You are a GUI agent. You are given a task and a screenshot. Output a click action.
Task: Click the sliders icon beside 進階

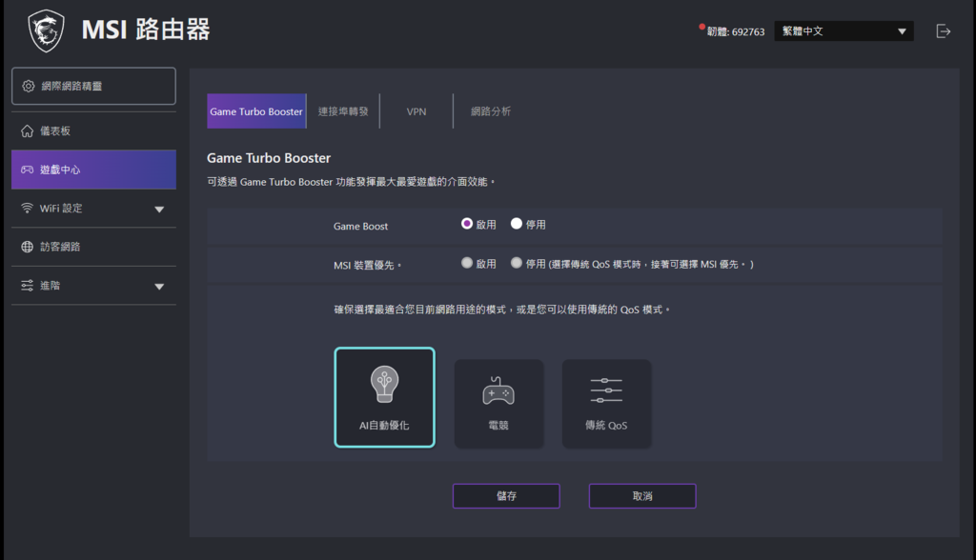click(x=28, y=286)
